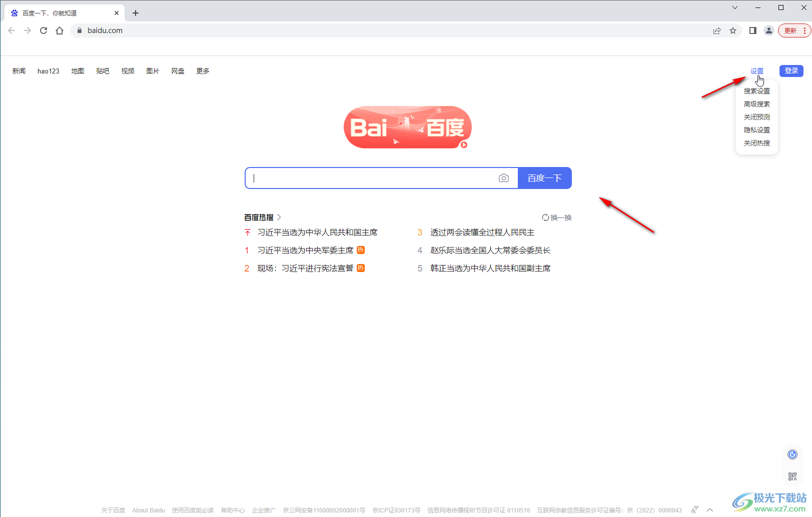Click the footer badge icon beside chevron
The height and width of the screenshot is (517, 812).
coord(695,510)
